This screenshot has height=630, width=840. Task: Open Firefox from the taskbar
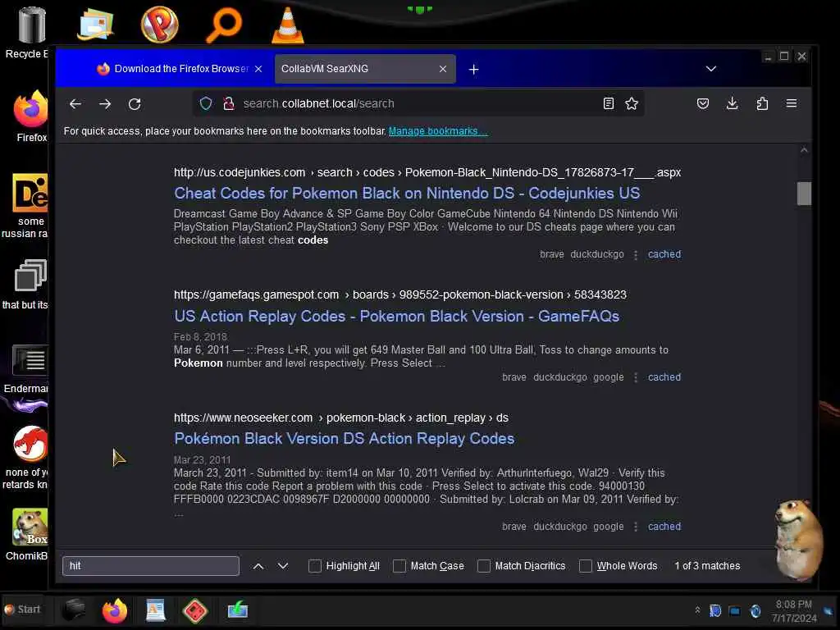click(x=115, y=610)
